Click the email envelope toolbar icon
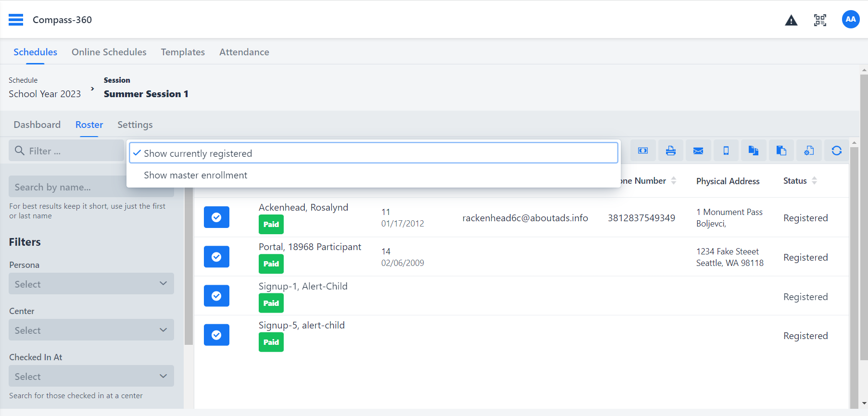 tap(698, 151)
